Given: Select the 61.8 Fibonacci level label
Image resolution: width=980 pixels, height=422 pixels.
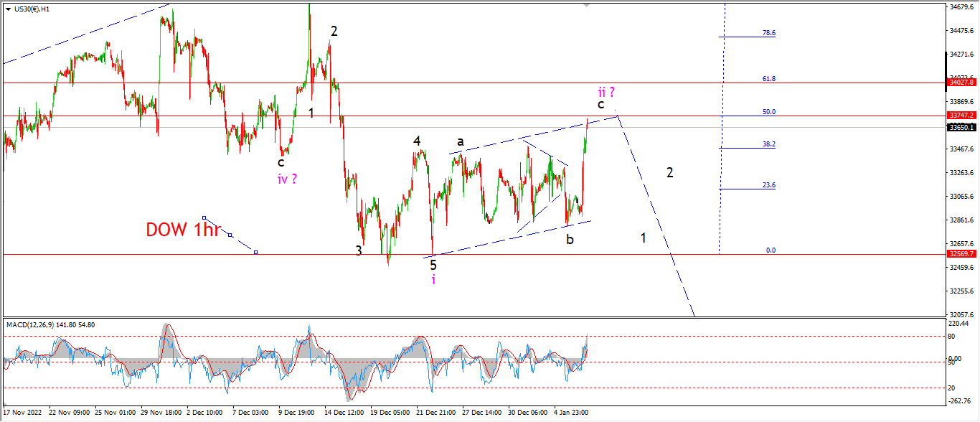Looking at the screenshot, I should tap(768, 79).
